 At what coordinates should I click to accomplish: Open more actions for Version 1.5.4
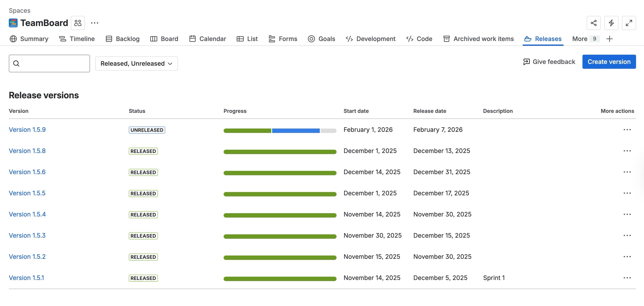click(627, 215)
